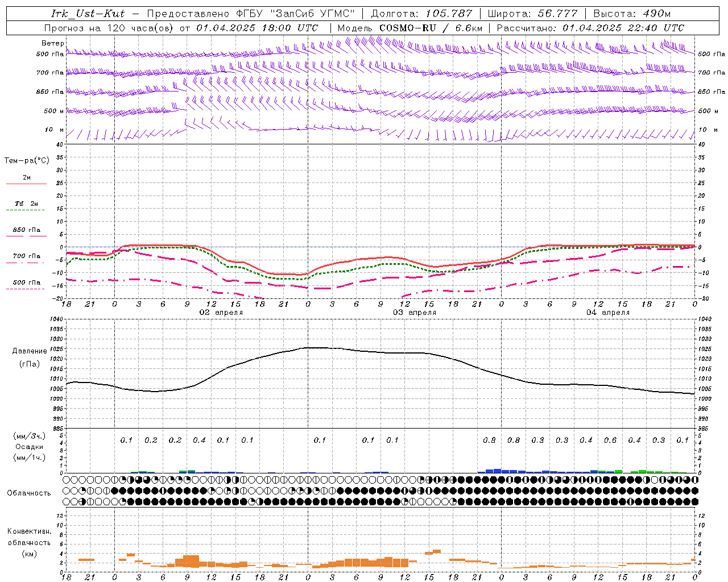Click the 0.6 precipitation amount value
Viewport: 728px width, 582px height.
[610, 440]
